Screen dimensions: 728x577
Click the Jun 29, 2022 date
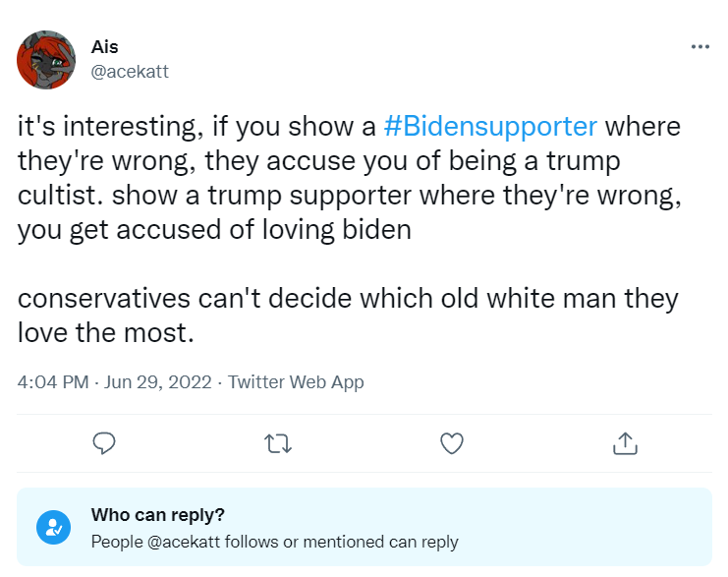click(158, 381)
